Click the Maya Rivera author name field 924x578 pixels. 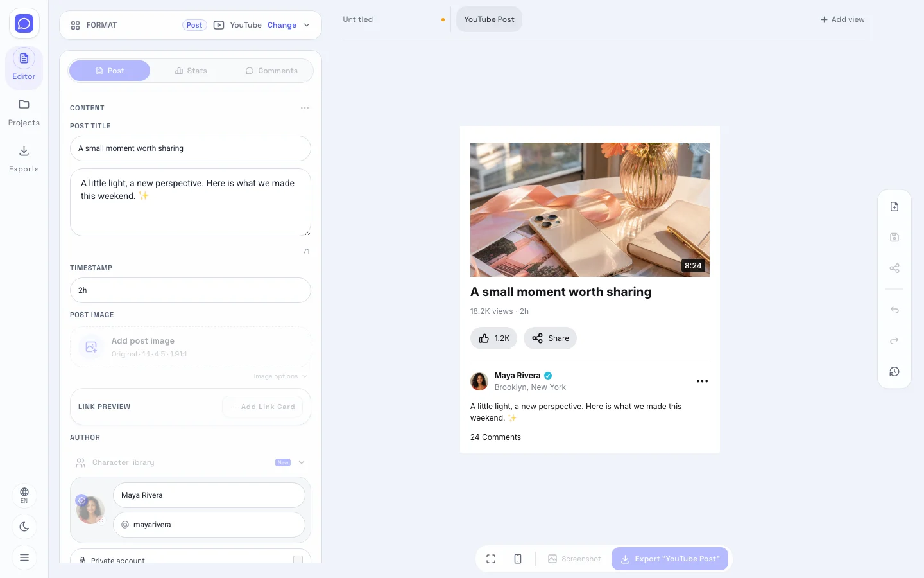click(209, 495)
